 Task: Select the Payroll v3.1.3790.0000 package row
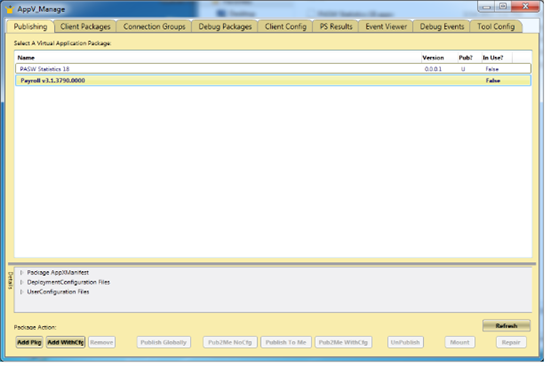pos(273,80)
